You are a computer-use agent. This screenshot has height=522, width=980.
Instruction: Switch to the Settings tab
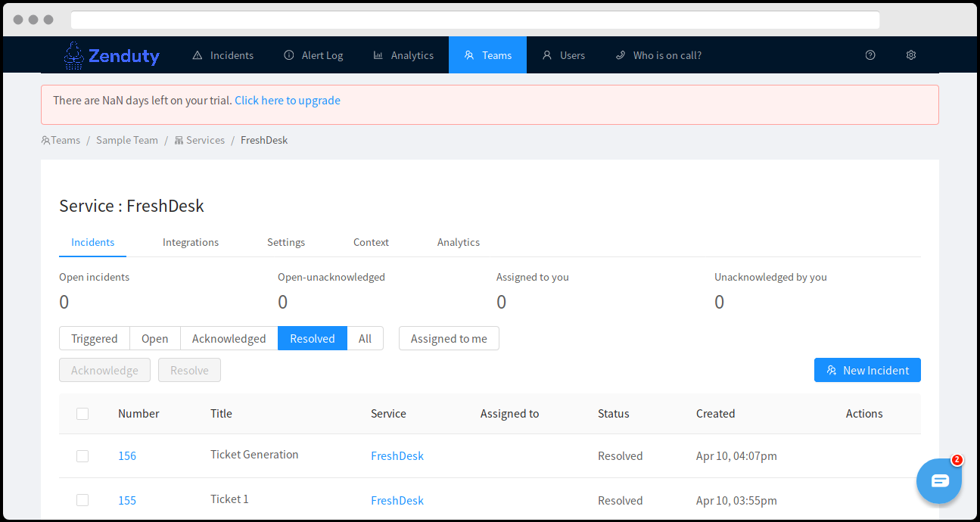[x=286, y=242]
